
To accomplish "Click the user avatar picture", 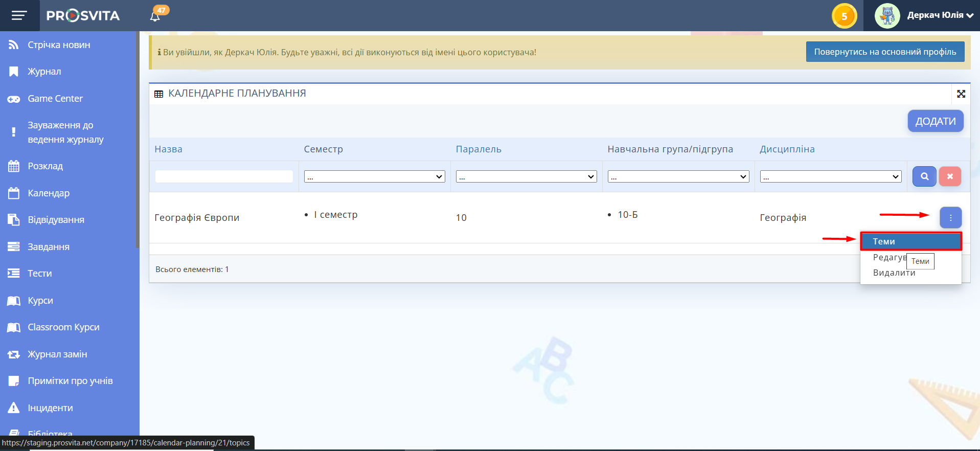I will coord(887,16).
